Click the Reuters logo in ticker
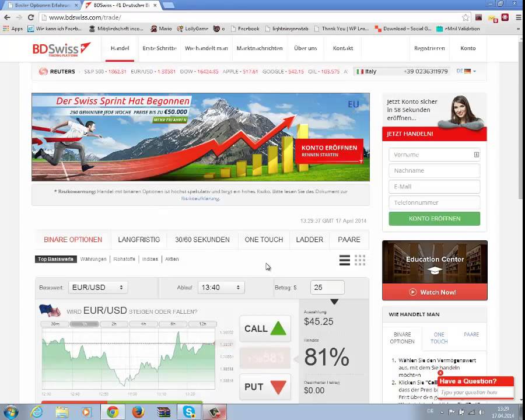Screen dimensions: 525x420 (57, 71)
